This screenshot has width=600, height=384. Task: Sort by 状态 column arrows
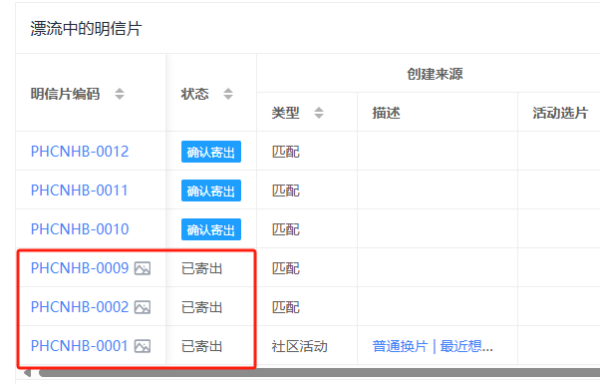coord(228,94)
